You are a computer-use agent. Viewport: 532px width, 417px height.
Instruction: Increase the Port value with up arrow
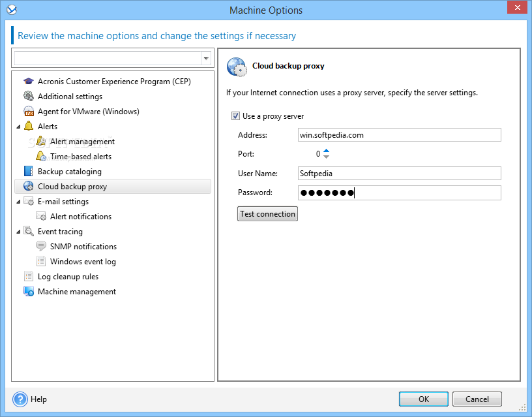[326, 151]
